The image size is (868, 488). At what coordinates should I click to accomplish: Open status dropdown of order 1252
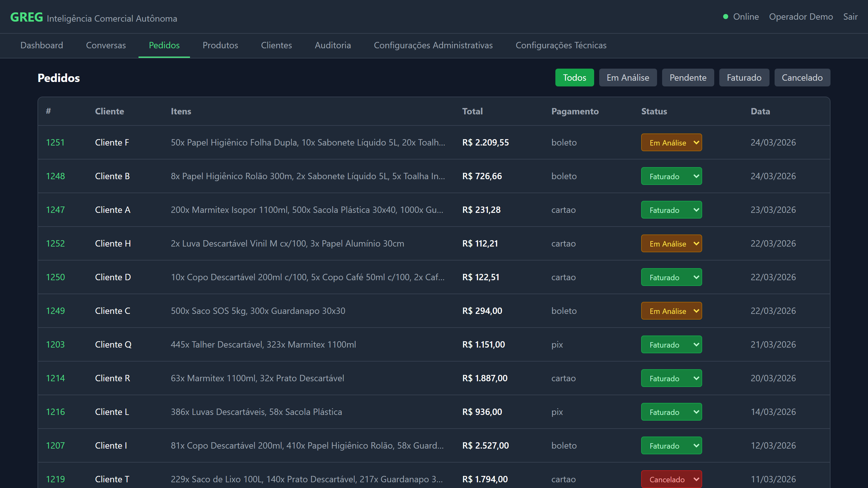tap(671, 244)
